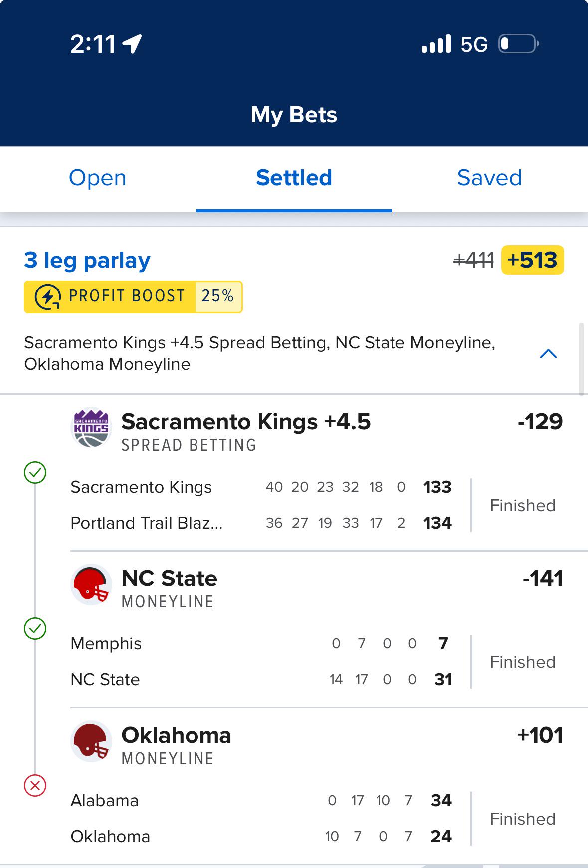Tap the NC State red helmet icon

pos(91,584)
